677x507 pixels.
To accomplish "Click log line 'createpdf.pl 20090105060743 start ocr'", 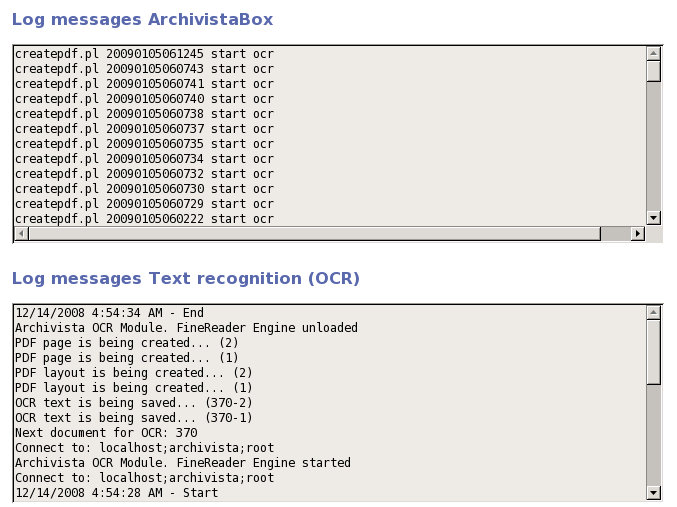I will pyautogui.click(x=144, y=69).
